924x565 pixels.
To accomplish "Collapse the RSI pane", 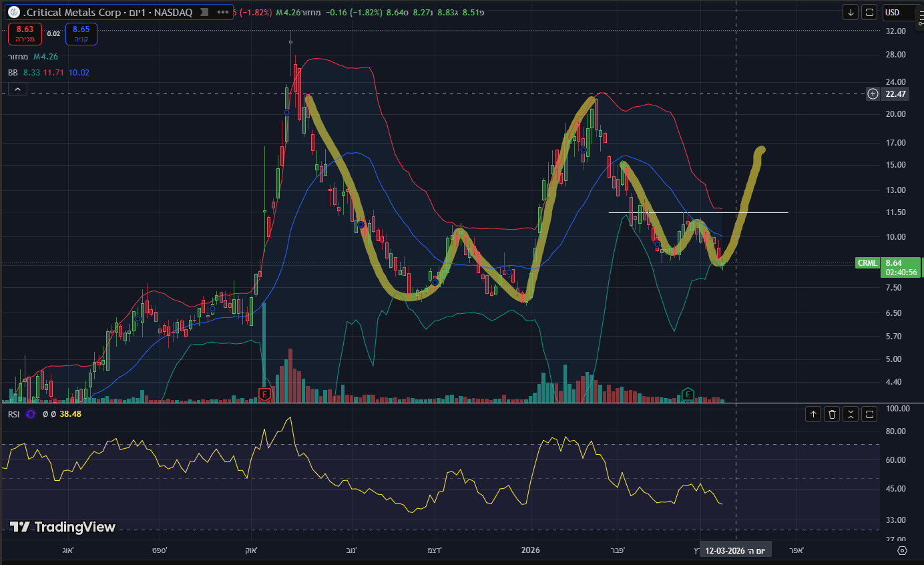I will pyautogui.click(x=851, y=414).
